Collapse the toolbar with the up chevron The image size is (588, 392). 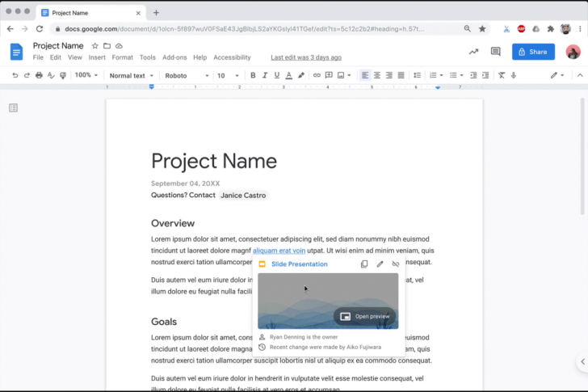point(580,75)
